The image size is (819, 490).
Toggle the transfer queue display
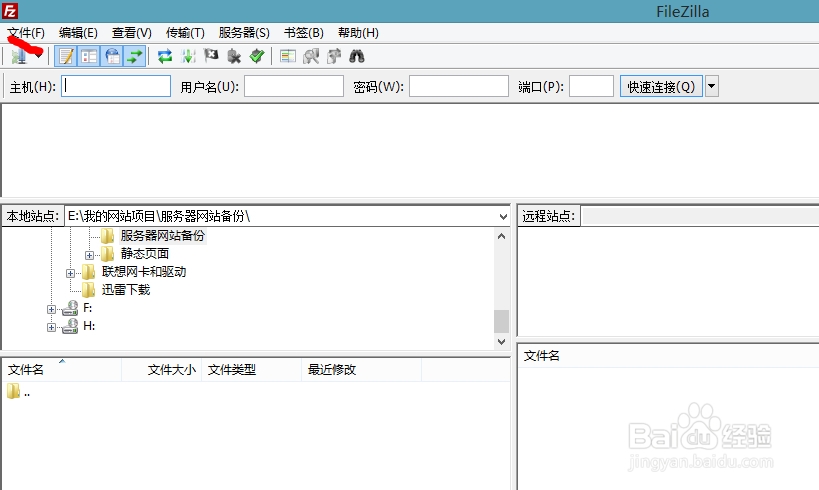135,56
